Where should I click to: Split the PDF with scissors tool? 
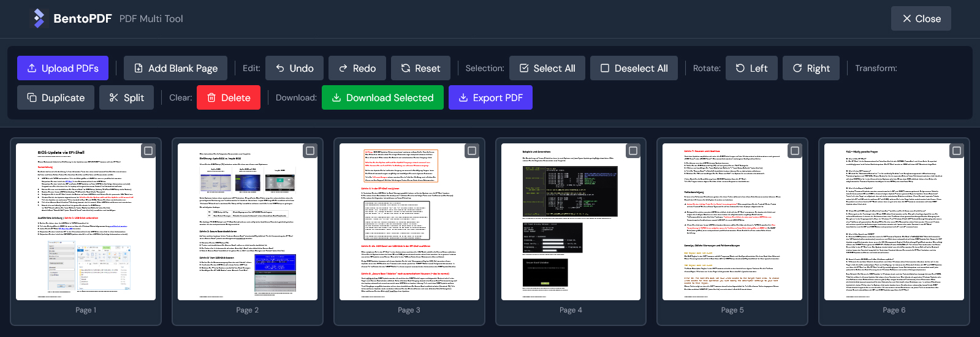126,97
